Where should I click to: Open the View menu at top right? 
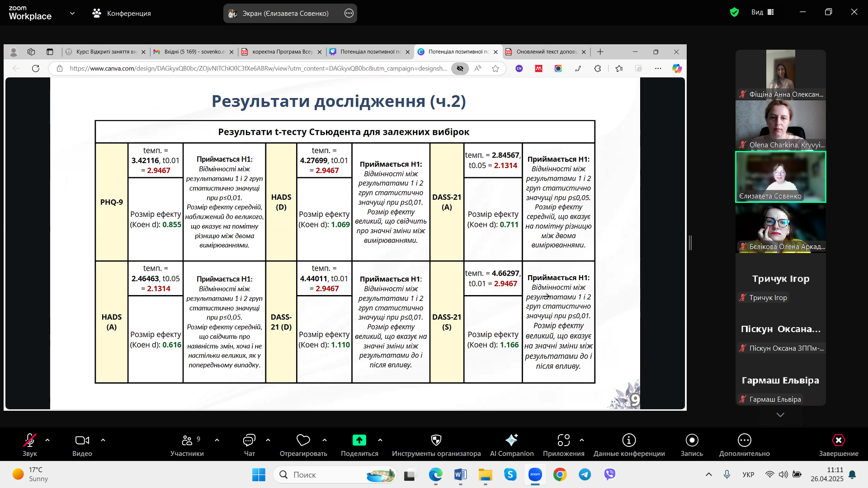762,12
